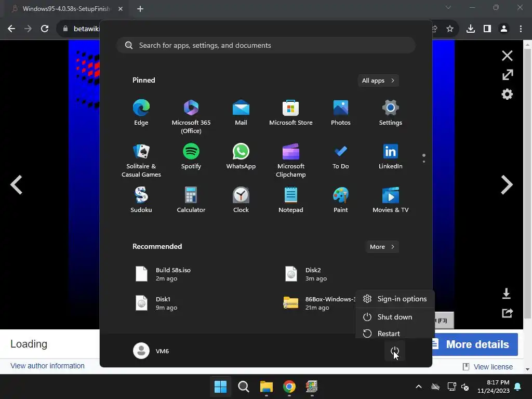The height and width of the screenshot is (399, 532).
Task: Open the Edge pinned app
Action: point(141,113)
